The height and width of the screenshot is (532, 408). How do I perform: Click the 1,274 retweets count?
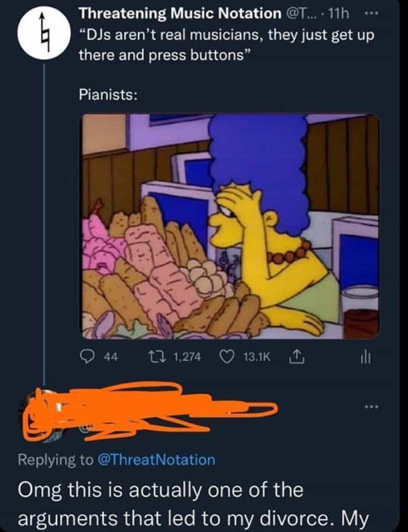pyautogui.click(x=187, y=357)
